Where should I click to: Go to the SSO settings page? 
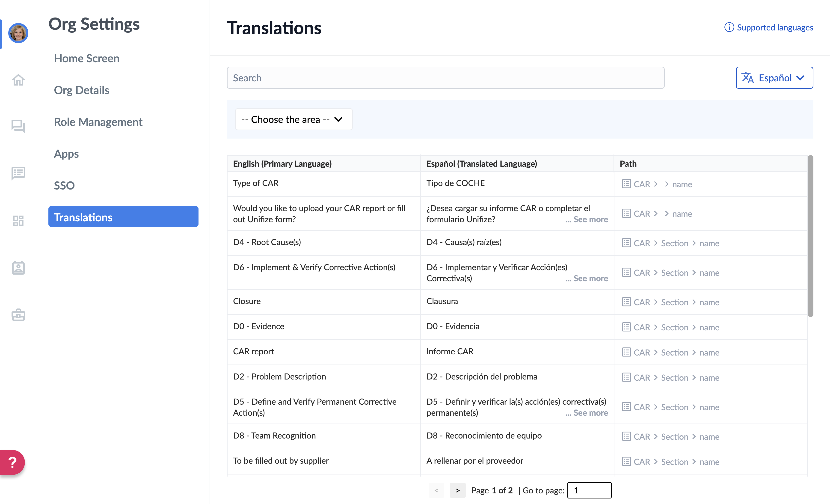pos(64,185)
